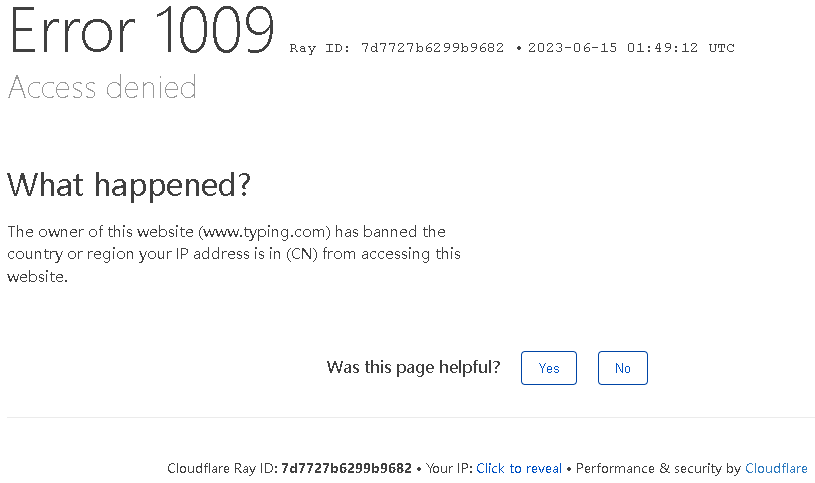Click the No feedback button
Image resolution: width=815 pixels, height=483 pixels.
point(623,368)
